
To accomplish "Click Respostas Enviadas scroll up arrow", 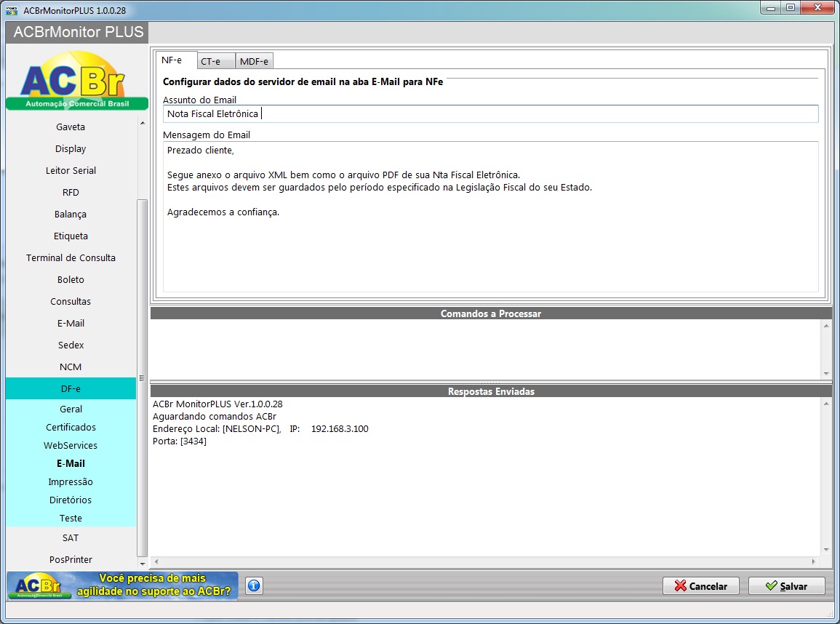I will [x=827, y=404].
